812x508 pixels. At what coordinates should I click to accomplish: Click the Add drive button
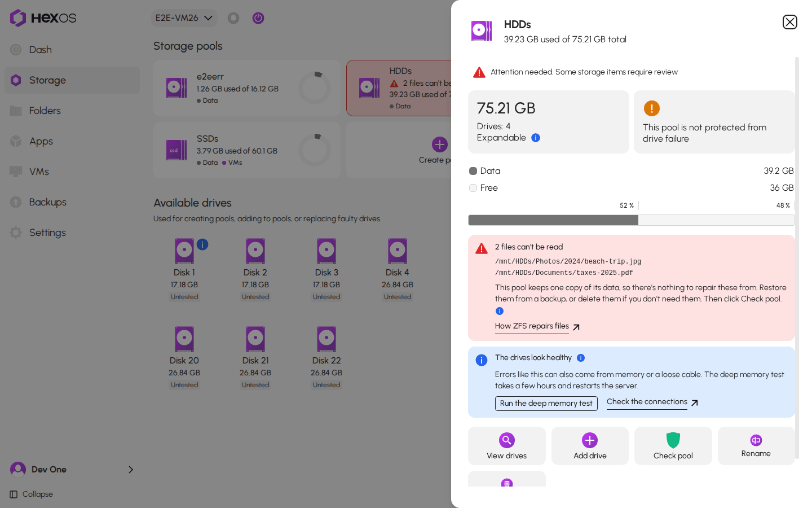(x=590, y=446)
